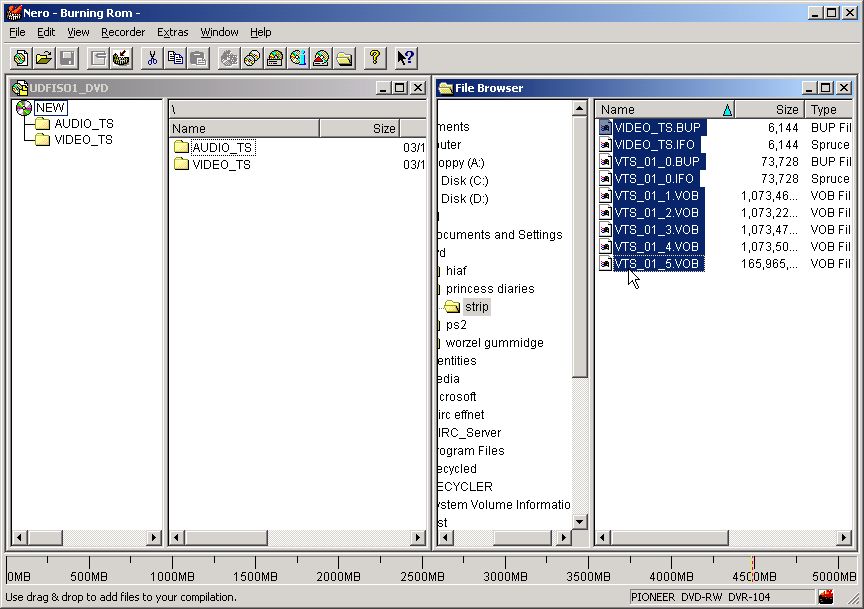Click the Eject disc icon
The width and height of the screenshot is (864, 609).
321,58
